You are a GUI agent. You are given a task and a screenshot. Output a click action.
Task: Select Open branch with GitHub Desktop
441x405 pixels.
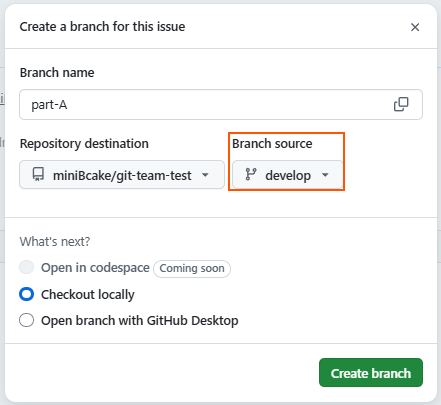point(27,320)
